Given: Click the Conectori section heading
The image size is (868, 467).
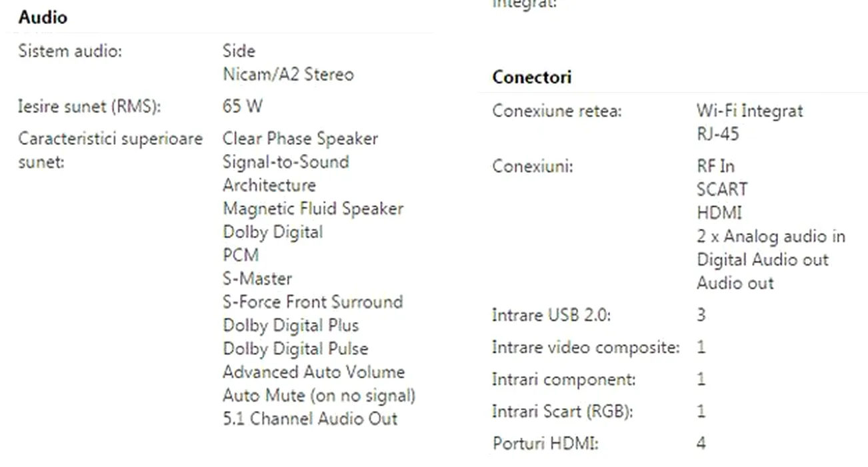Looking at the screenshot, I should click(x=531, y=77).
